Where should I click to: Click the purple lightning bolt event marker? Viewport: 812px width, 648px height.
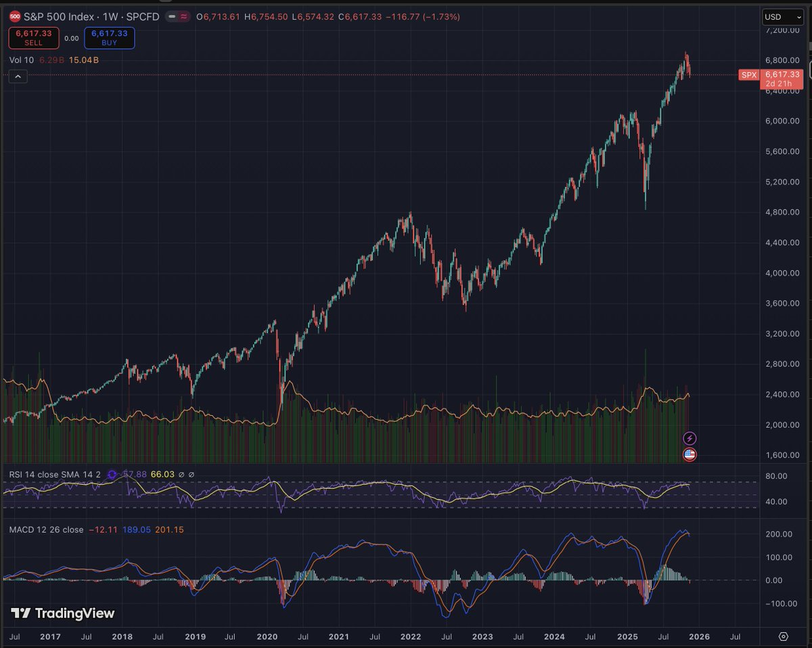click(x=690, y=439)
